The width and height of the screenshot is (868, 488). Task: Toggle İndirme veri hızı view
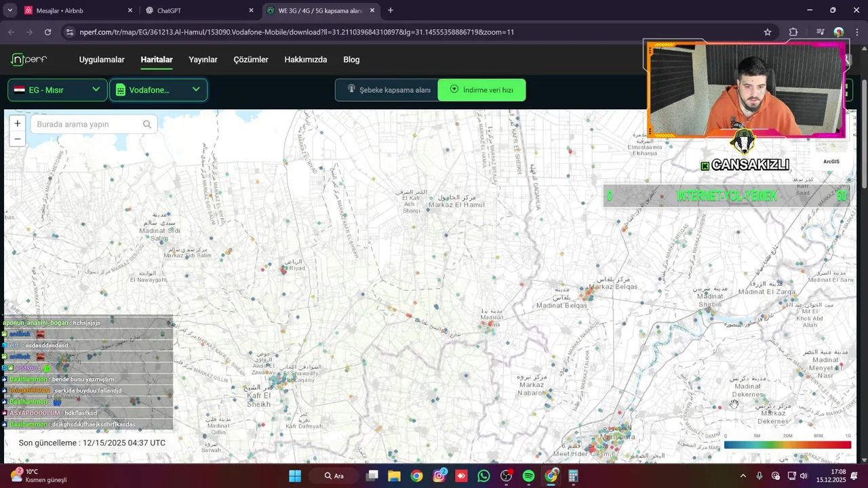pos(481,89)
